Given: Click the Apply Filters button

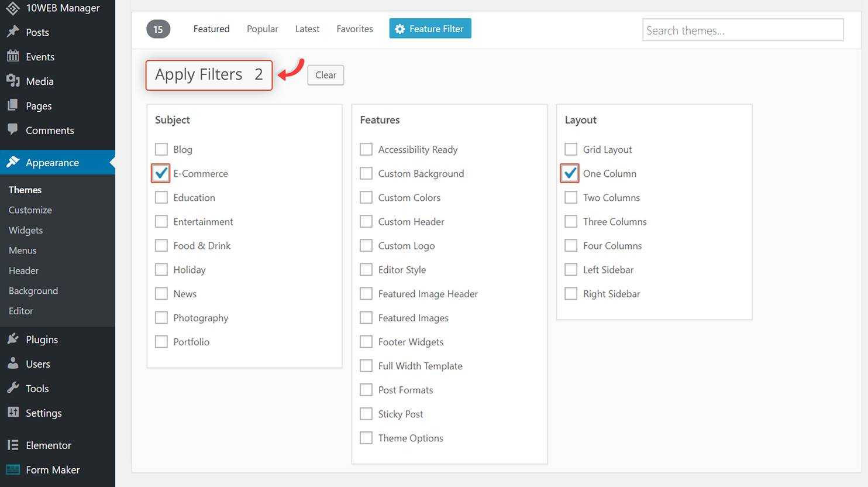Looking at the screenshot, I should click(x=209, y=75).
